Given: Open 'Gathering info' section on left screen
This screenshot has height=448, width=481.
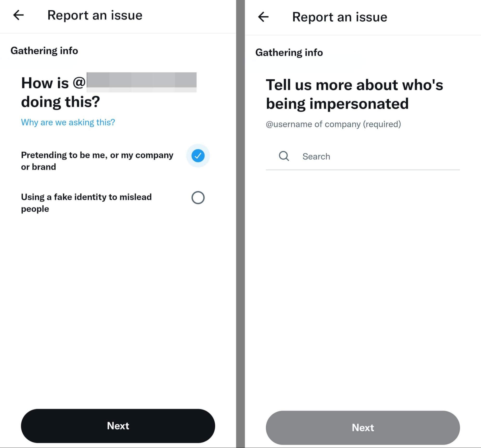Looking at the screenshot, I should coord(40,50).
